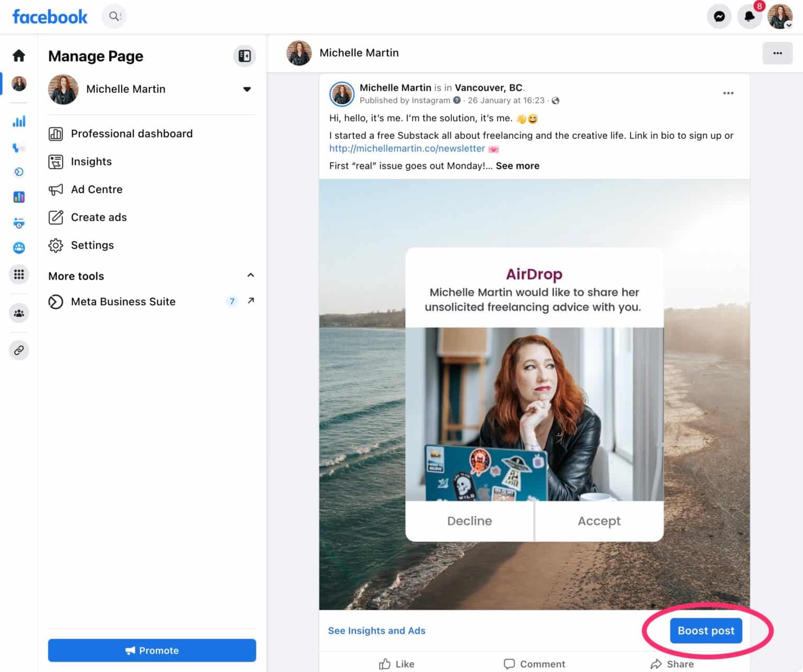Open the page header three-dot menu
Image resolution: width=803 pixels, height=672 pixels.
777,53
